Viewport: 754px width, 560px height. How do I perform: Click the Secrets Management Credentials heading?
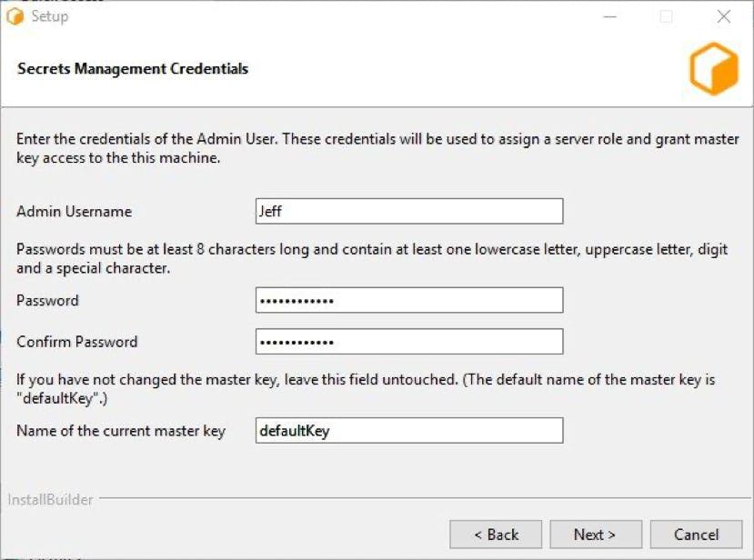click(133, 69)
